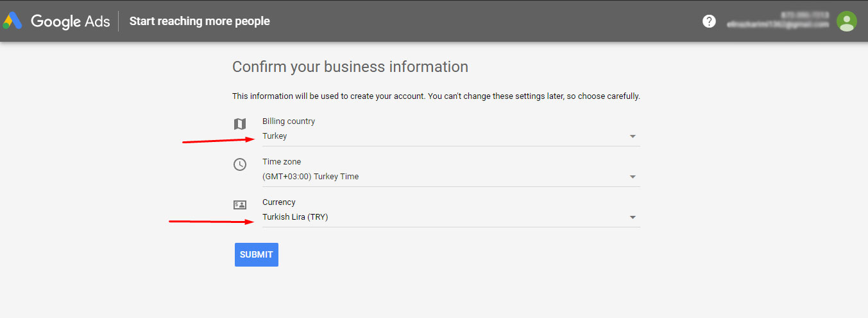Expand the Time zone dropdown arrow
This screenshot has height=318, width=868.
pos(633,177)
